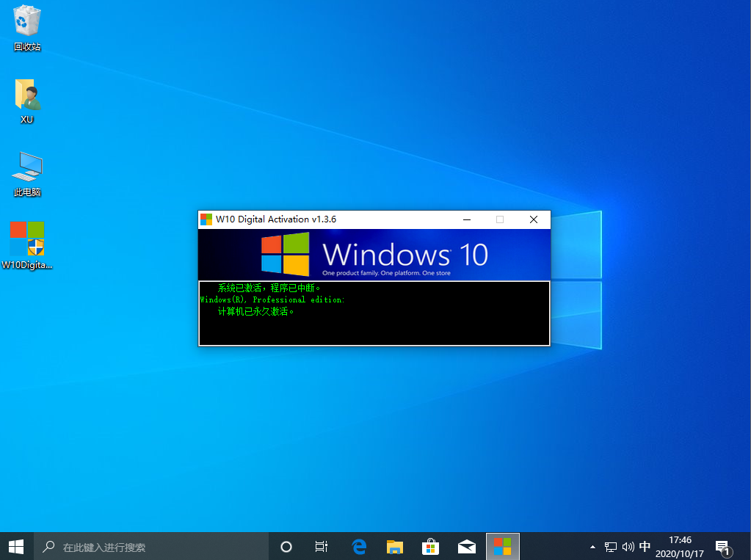Select the W10 Digital Activation taskbar icon
751x560 pixels.
point(502,546)
